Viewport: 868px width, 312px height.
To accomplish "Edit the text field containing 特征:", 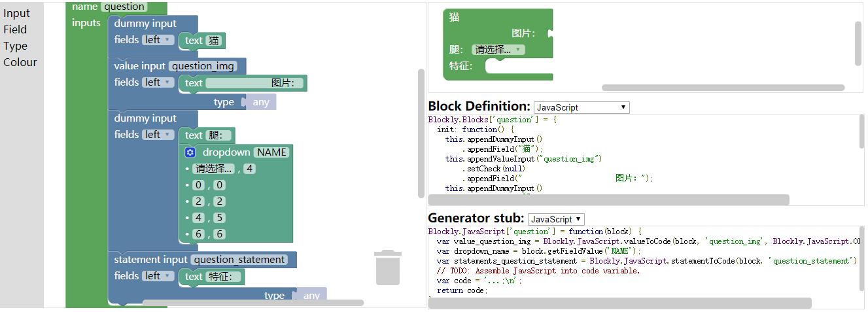I will [x=223, y=277].
